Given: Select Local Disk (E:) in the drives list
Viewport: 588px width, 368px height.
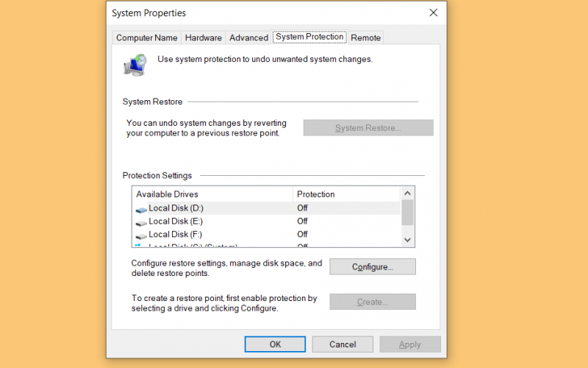Looking at the screenshot, I should (x=266, y=222).
